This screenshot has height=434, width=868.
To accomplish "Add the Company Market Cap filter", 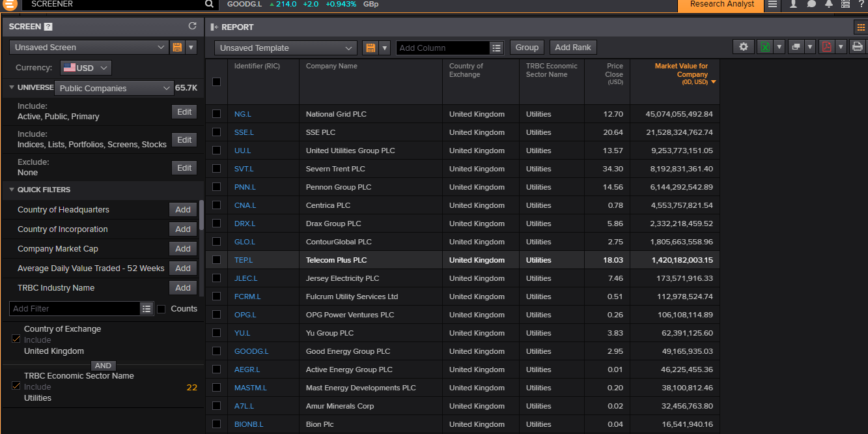I will 183,249.
